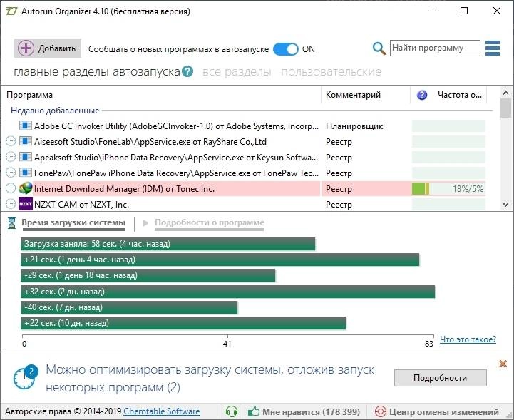Image resolution: width=514 pixels, height=420 pixels.
Task: Click clock delay icon for Apeaksoft Studio
Action: [x=11, y=157]
